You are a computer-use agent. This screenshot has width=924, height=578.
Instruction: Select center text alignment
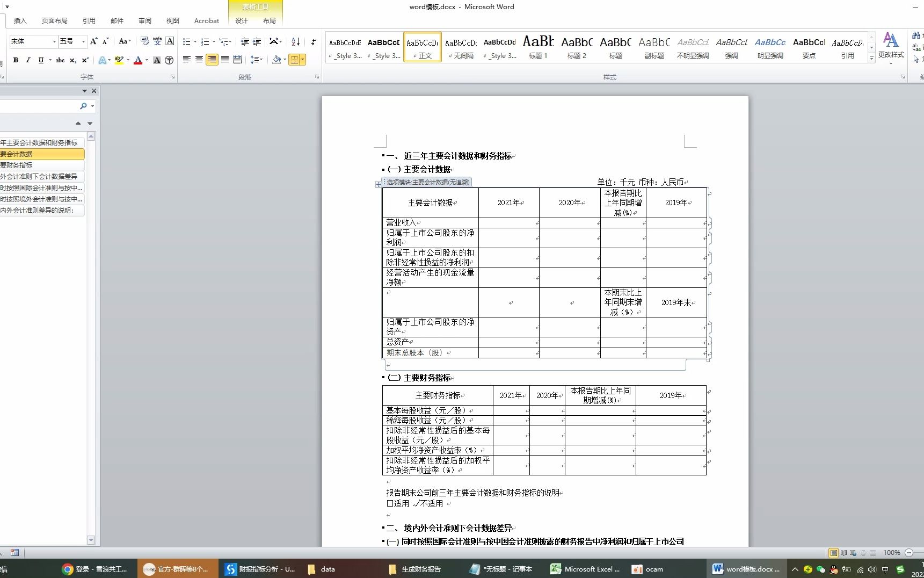click(199, 60)
